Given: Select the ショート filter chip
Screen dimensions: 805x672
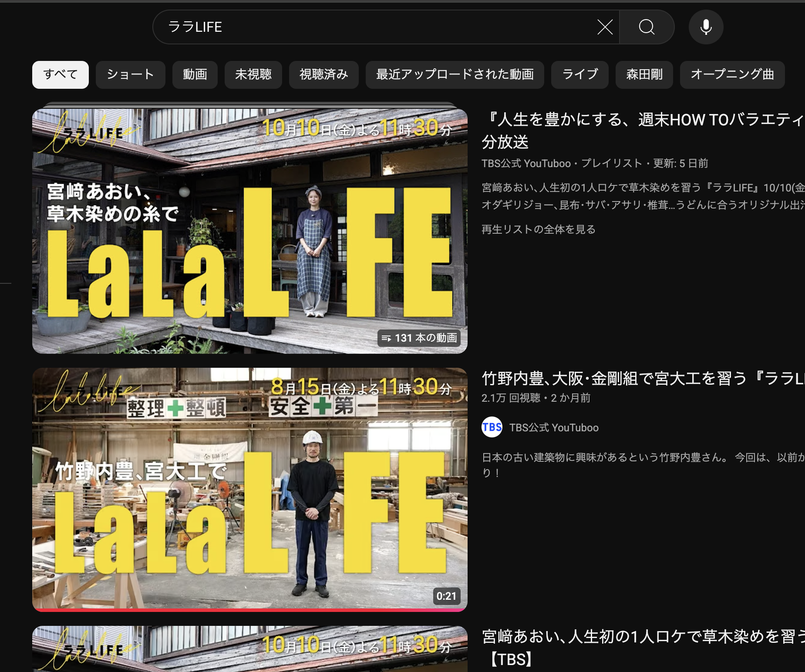Looking at the screenshot, I should pyautogui.click(x=130, y=75).
